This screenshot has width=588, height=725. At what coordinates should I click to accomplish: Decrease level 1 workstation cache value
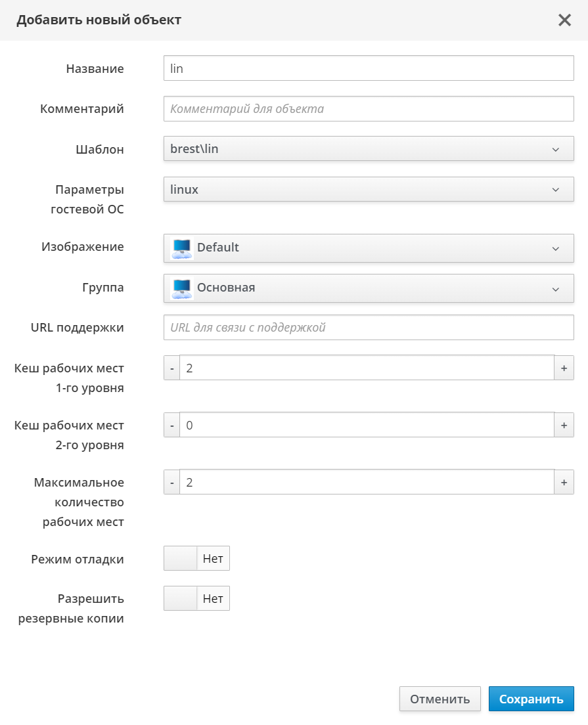click(x=171, y=368)
